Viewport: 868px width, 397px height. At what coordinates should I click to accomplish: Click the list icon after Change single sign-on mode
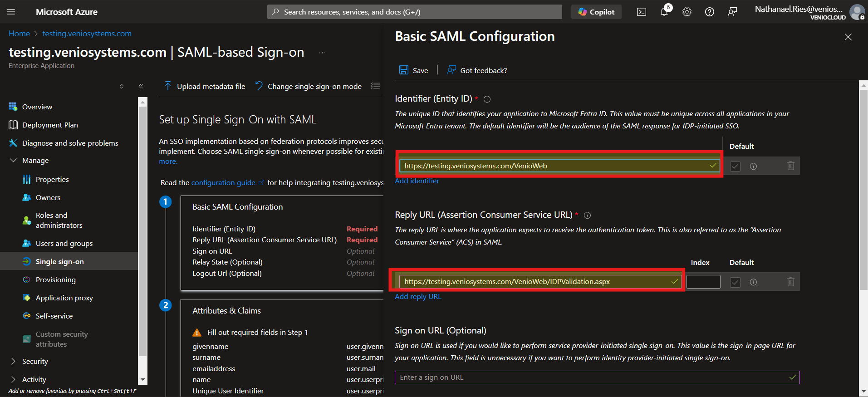click(x=375, y=86)
